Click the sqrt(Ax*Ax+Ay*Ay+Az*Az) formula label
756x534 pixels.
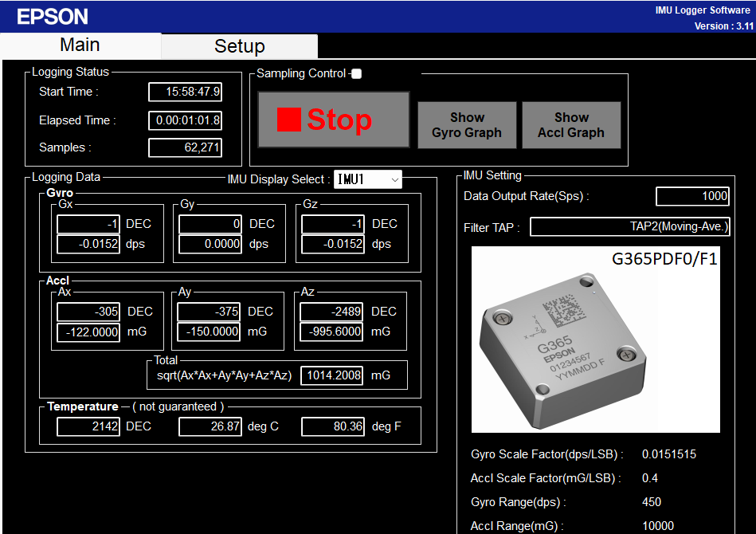click(224, 375)
